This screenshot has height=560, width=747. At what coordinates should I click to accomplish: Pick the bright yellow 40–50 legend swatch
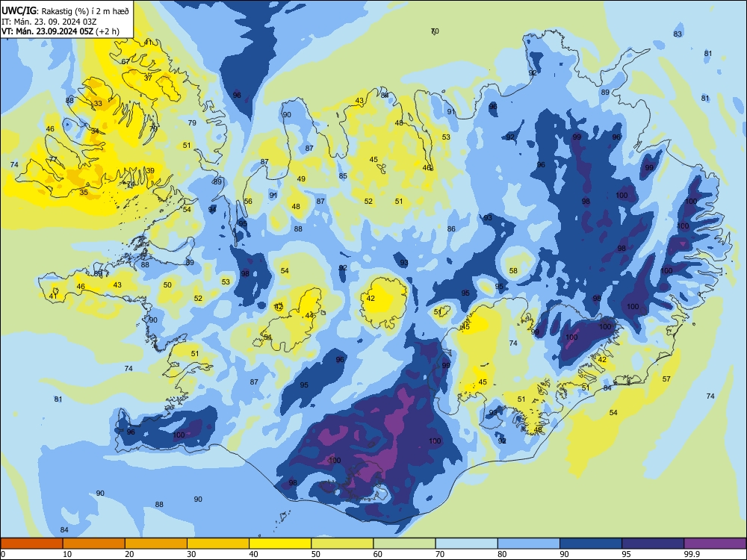280,544
